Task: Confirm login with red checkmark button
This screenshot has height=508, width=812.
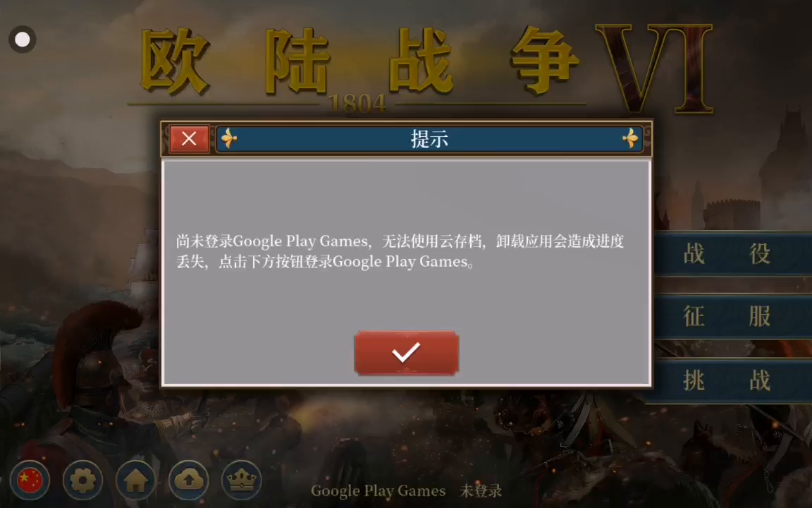Action: 407,353
